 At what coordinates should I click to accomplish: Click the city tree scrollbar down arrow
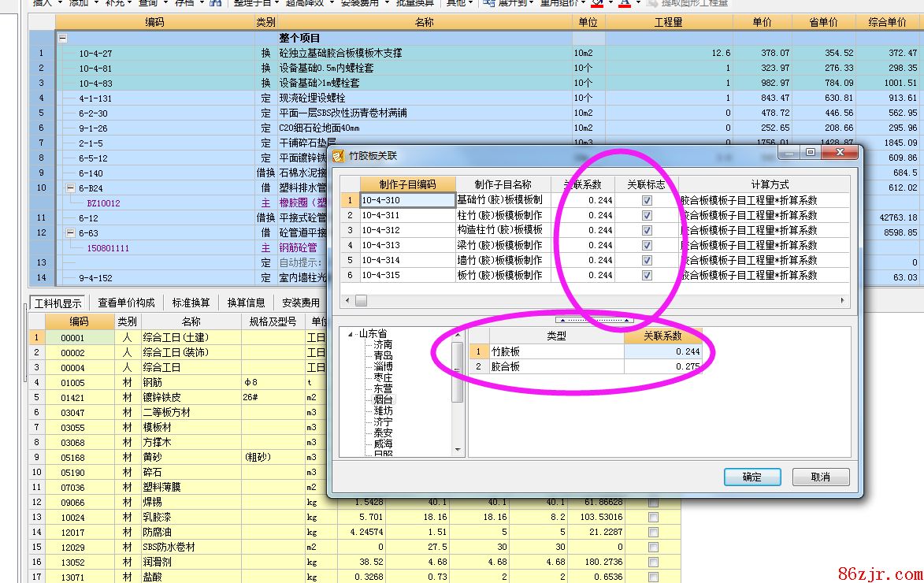coord(457,450)
